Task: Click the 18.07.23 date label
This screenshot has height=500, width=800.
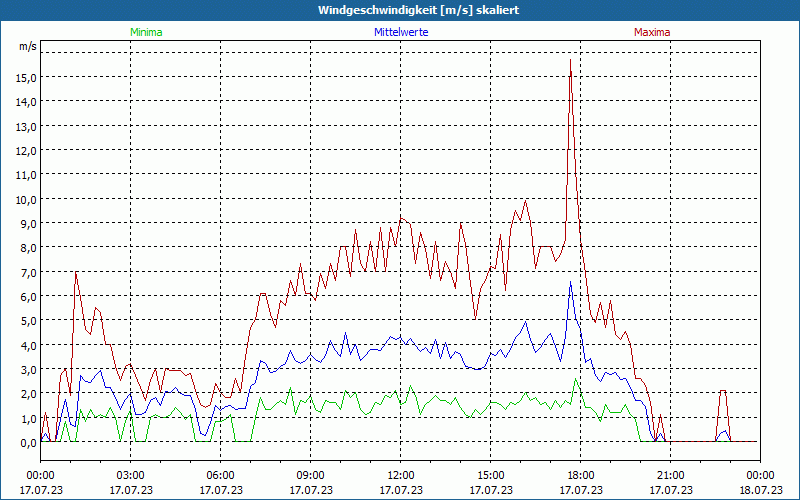Action: click(760, 490)
